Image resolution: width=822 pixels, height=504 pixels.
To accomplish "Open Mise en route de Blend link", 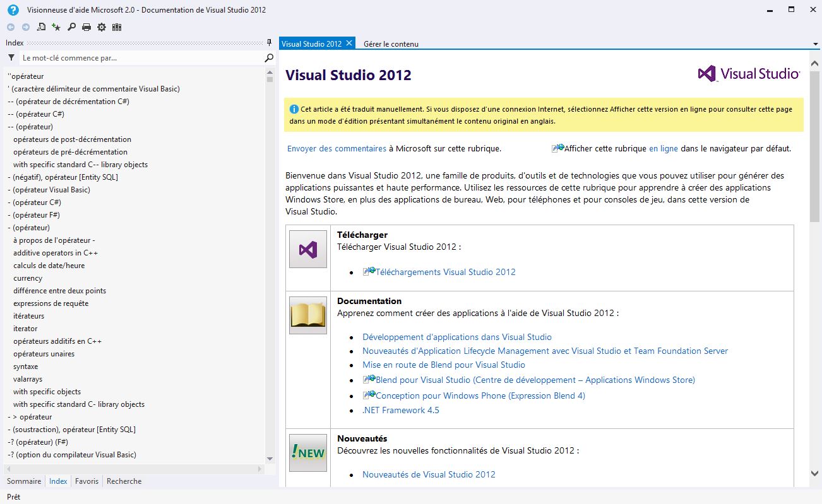I will 444,365.
